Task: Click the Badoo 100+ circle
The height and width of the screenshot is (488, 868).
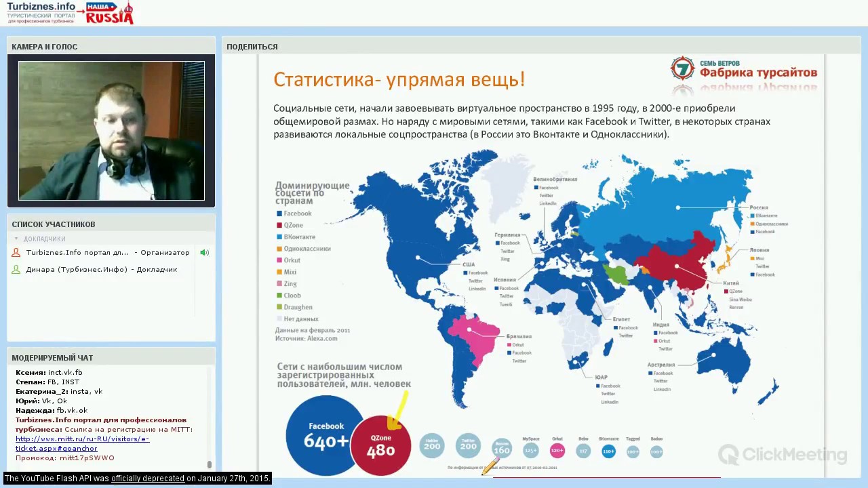Action: coord(656,451)
